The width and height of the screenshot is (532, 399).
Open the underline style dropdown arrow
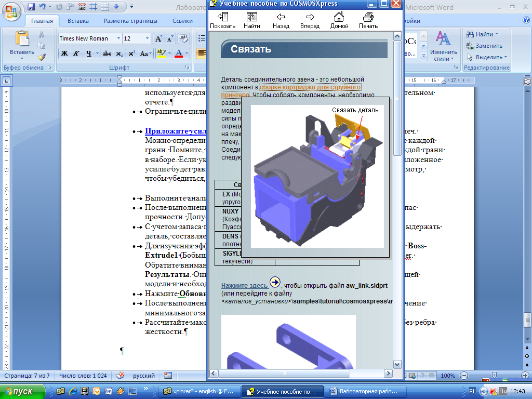click(97, 54)
